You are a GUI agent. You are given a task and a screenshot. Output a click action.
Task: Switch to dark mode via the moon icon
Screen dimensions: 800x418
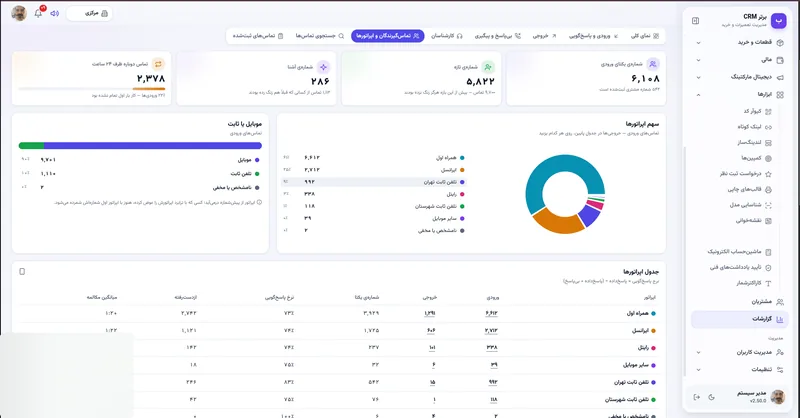pyautogui.click(x=711, y=397)
